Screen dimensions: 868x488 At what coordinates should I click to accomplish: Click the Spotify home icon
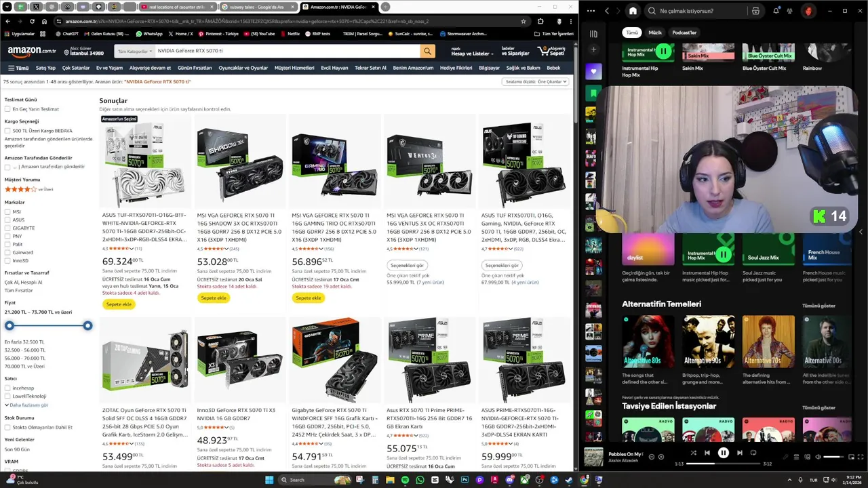click(633, 11)
